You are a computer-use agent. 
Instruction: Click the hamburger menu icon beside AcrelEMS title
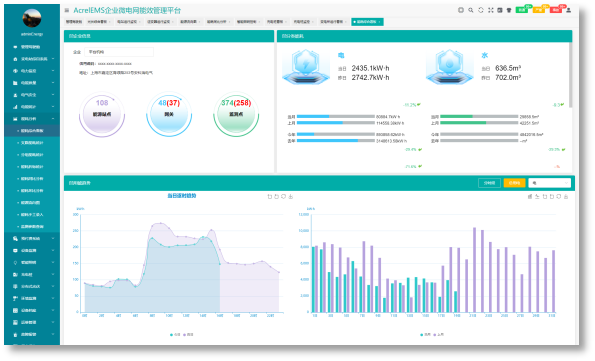pos(67,10)
